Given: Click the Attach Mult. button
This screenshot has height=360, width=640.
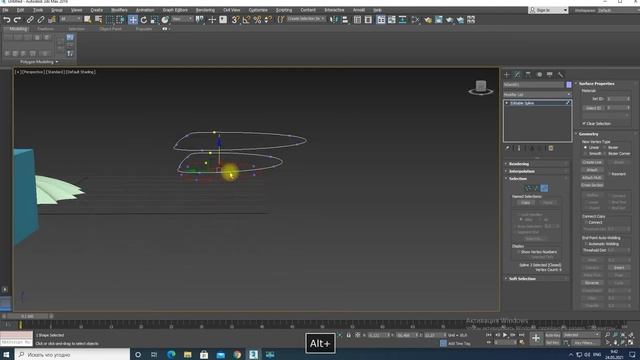Looking at the screenshot, I should (x=592, y=178).
